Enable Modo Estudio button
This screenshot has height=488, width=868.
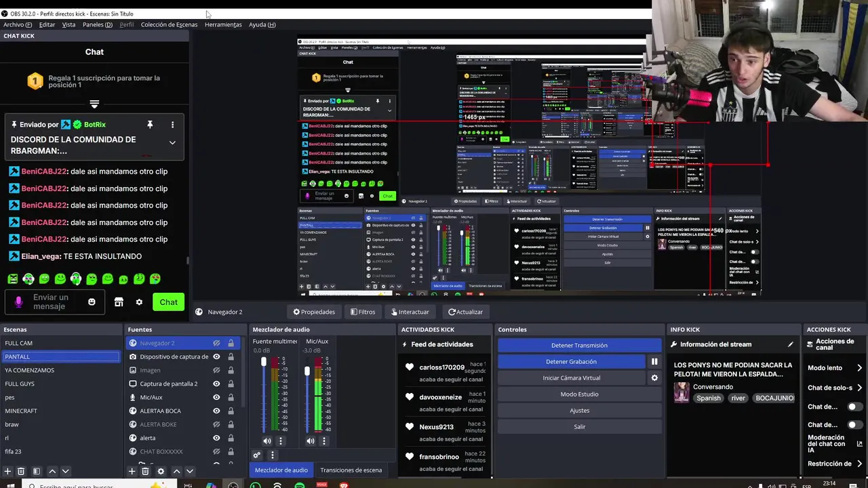click(579, 394)
